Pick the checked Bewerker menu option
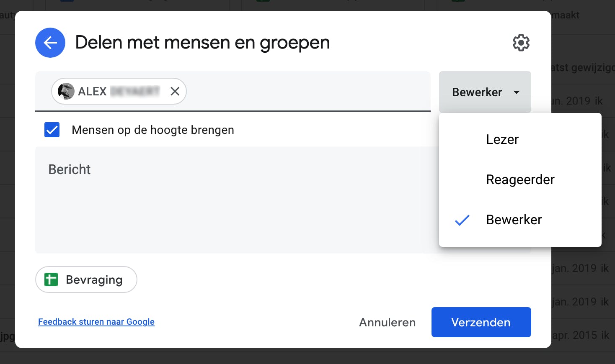This screenshot has height=364, width=615. coord(514,220)
